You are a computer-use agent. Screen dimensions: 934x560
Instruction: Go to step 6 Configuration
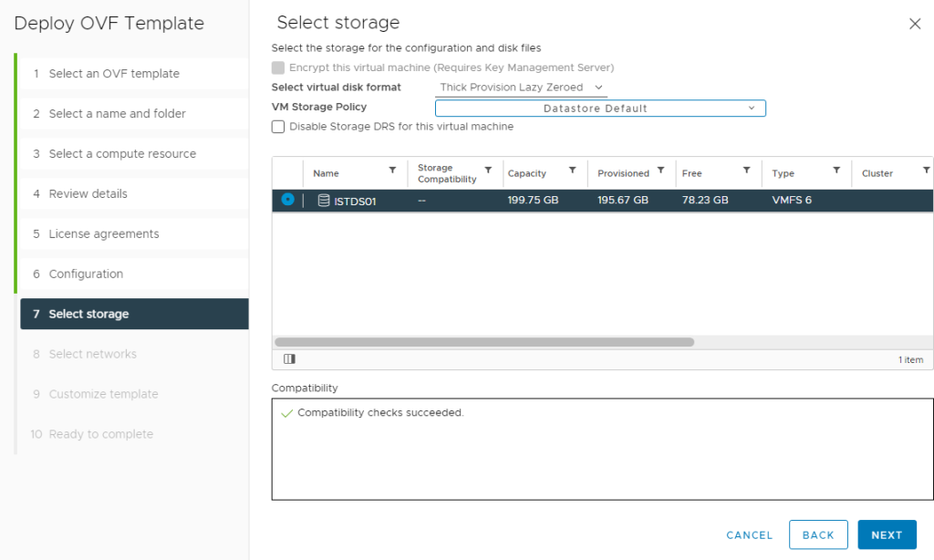coord(135,274)
